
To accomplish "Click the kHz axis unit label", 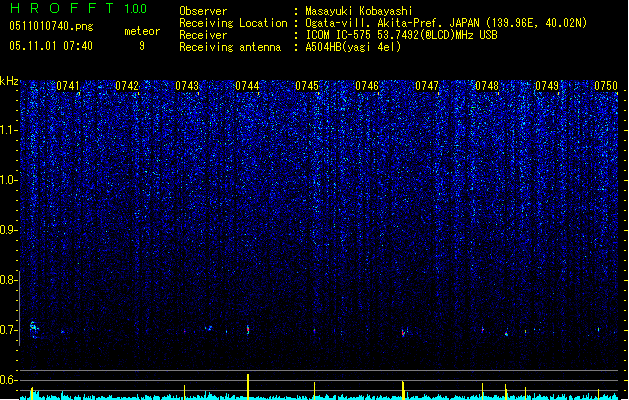I will tap(9, 81).
